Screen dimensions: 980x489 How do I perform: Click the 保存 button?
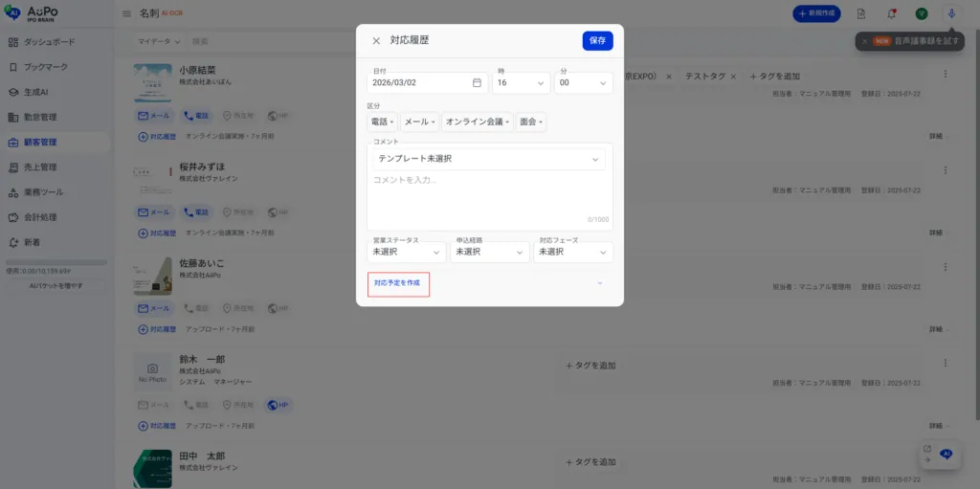[597, 40]
